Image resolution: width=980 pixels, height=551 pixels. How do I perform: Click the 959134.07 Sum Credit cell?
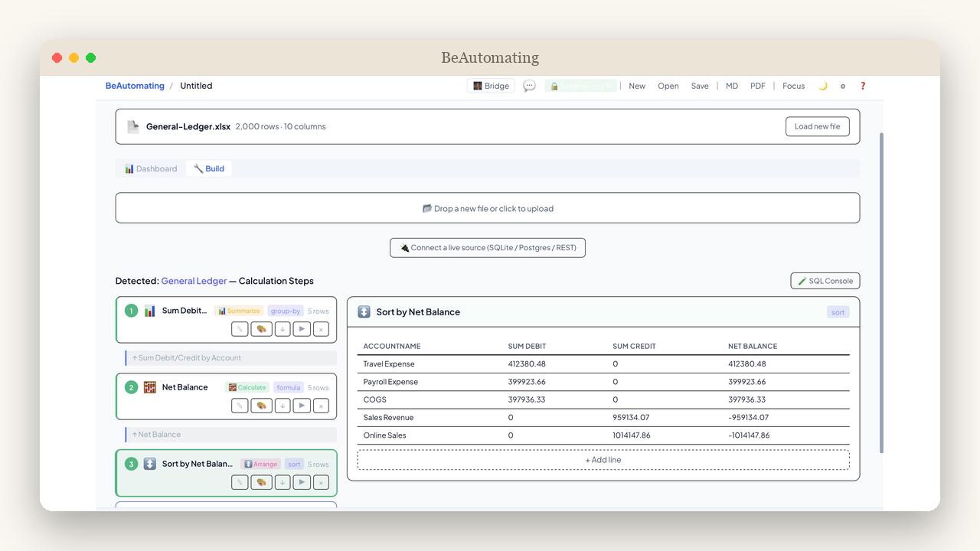[x=631, y=418]
